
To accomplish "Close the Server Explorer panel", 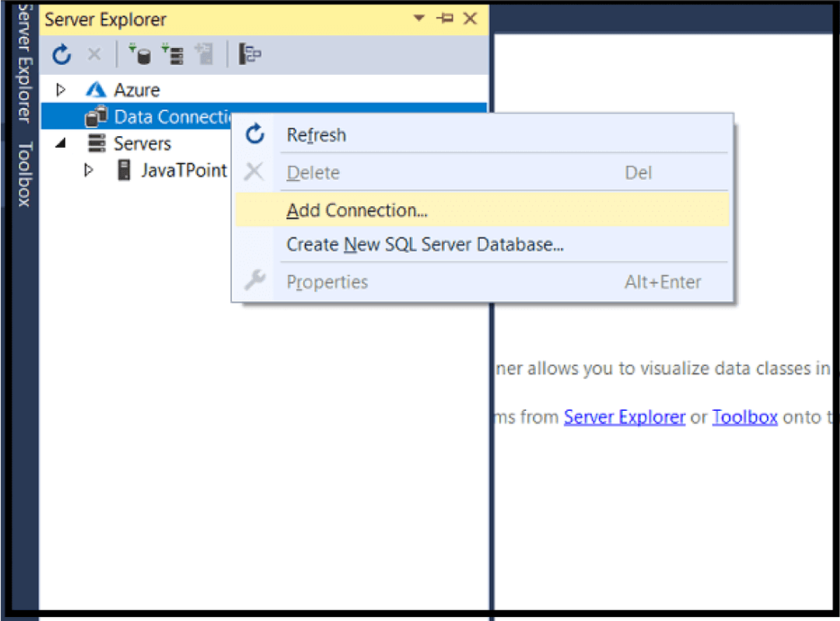I will point(471,19).
